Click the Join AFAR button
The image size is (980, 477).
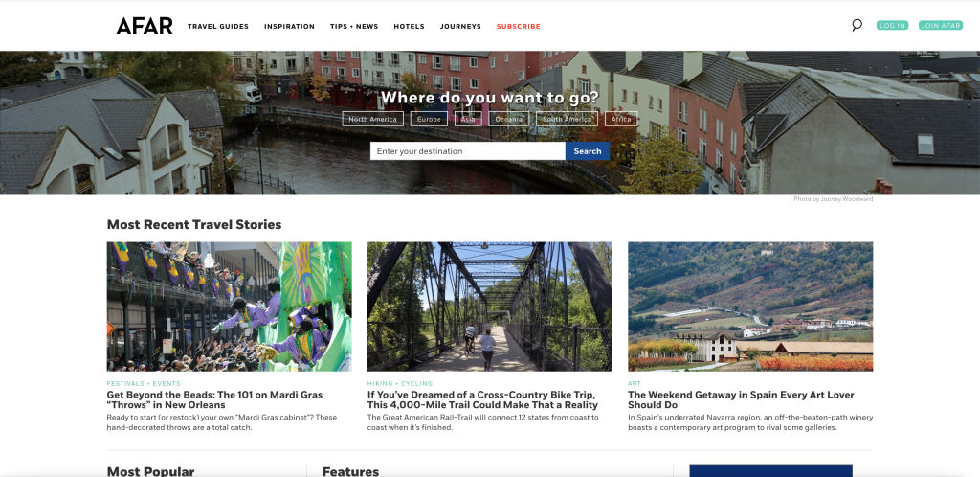(941, 26)
